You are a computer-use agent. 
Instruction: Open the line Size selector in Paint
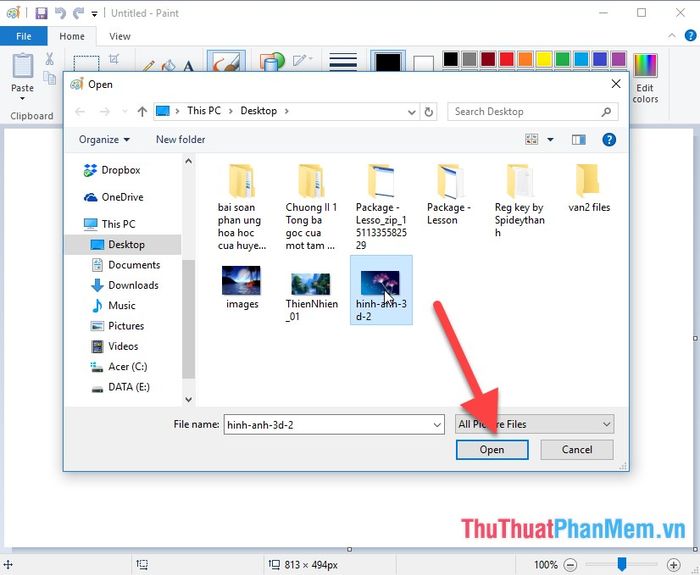pyautogui.click(x=343, y=61)
